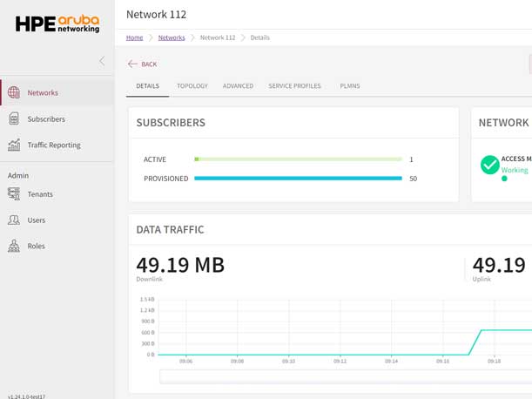Select the Service Profiles tab
This screenshot has height=399, width=532.
click(x=294, y=86)
